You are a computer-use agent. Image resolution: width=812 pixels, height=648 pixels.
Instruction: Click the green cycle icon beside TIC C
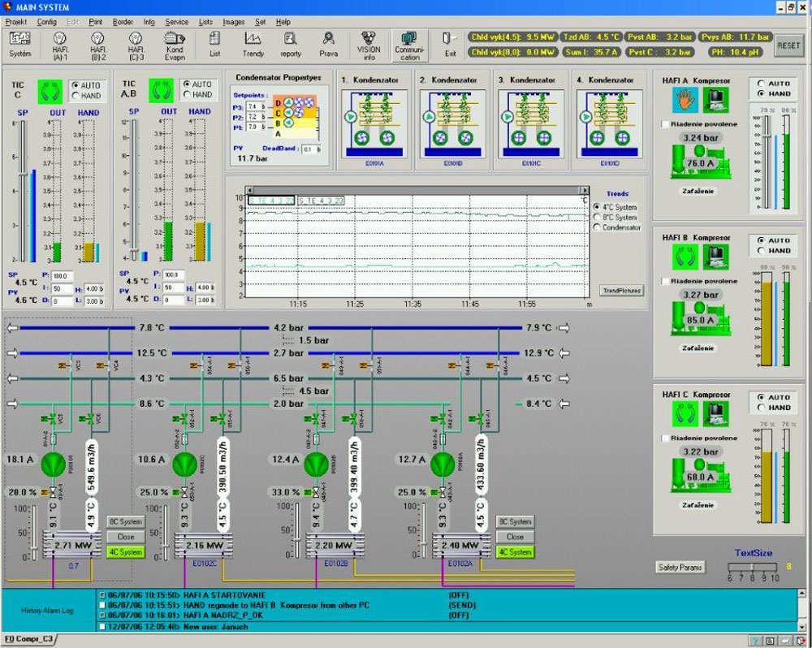(48, 89)
